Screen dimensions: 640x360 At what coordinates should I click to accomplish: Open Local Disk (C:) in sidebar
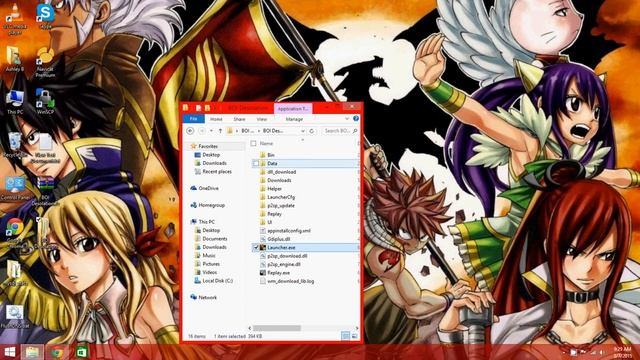[218, 281]
